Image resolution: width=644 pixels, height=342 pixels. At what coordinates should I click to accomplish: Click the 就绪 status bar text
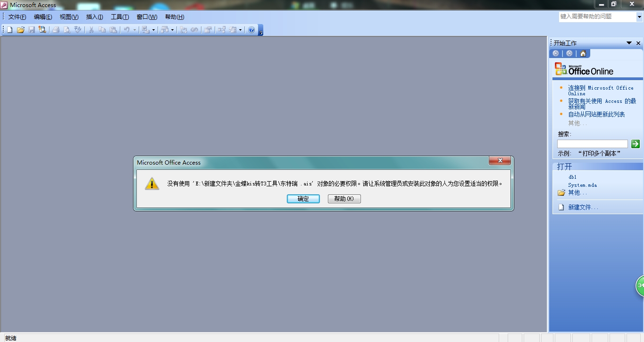tap(11, 338)
